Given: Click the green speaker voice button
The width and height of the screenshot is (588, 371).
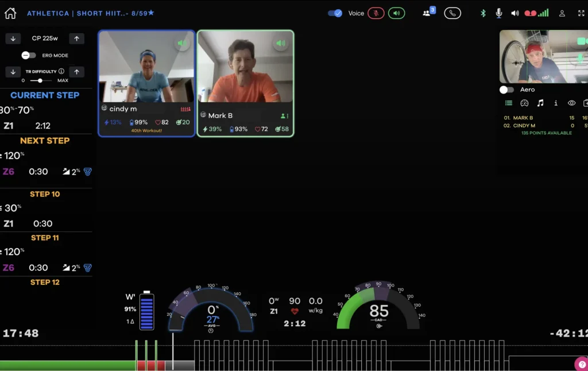Looking at the screenshot, I should coord(396,13).
